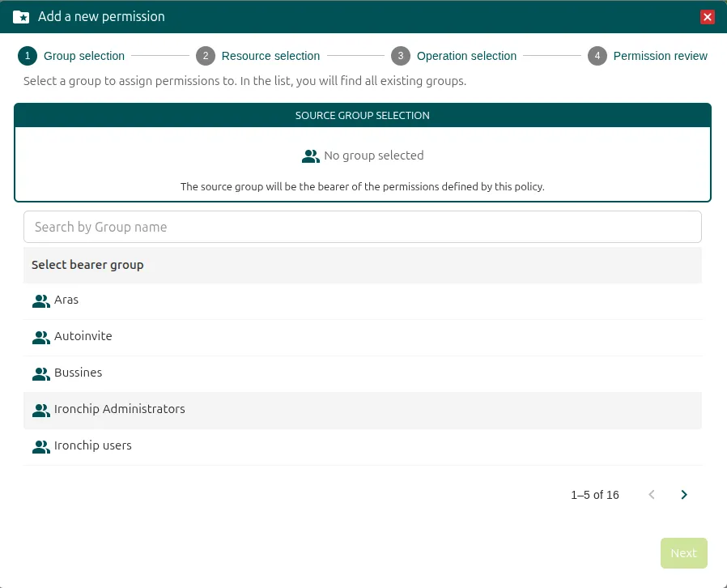Select the Bussines group
The width and height of the screenshot is (727, 588).
[x=363, y=373]
